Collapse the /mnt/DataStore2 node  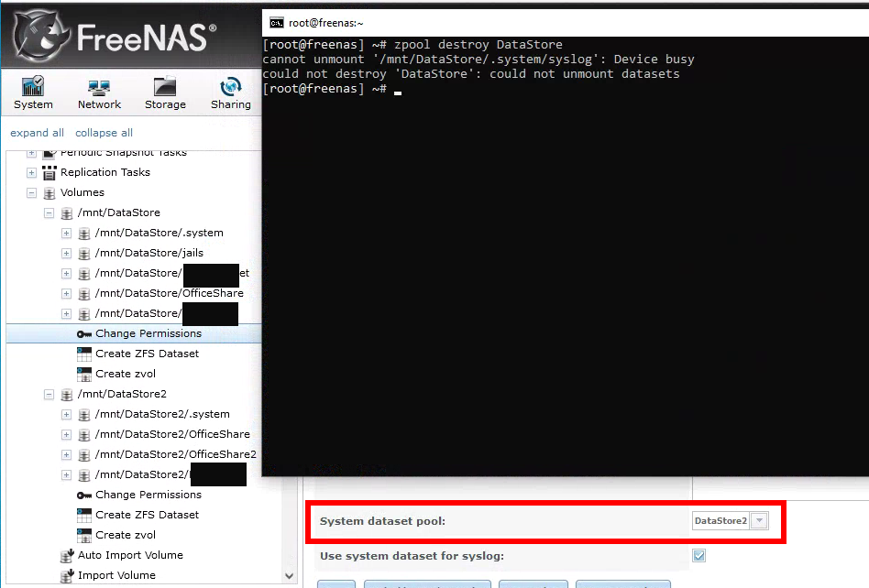49,394
